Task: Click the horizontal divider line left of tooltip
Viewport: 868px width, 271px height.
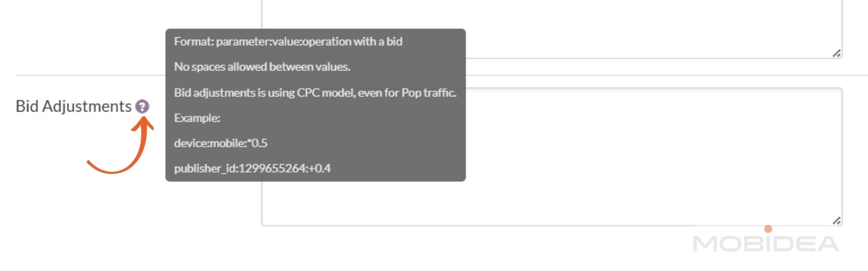Action: pos(90,75)
